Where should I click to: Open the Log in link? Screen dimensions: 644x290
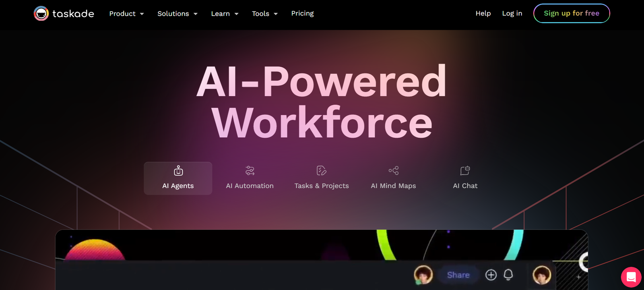(512, 13)
